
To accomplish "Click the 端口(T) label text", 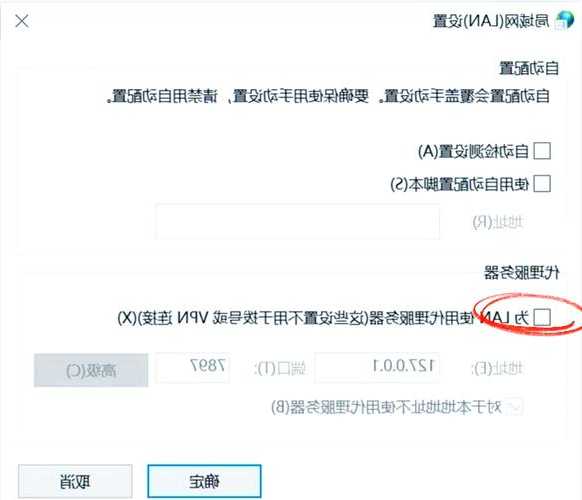I will coord(279,368).
